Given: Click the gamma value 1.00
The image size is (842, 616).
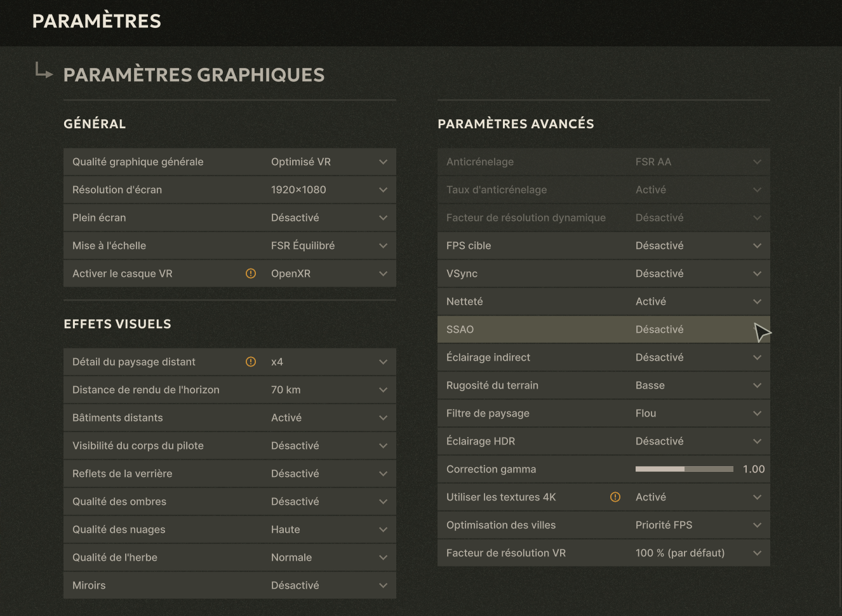Looking at the screenshot, I should coord(754,469).
